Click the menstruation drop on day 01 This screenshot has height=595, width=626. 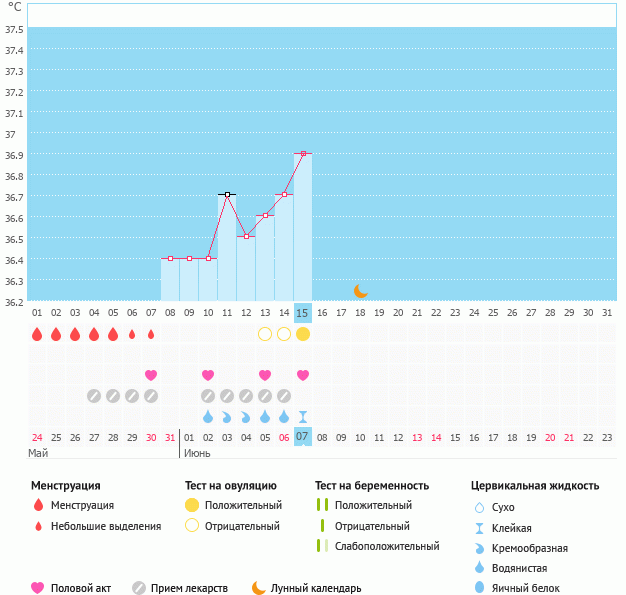(37, 333)
